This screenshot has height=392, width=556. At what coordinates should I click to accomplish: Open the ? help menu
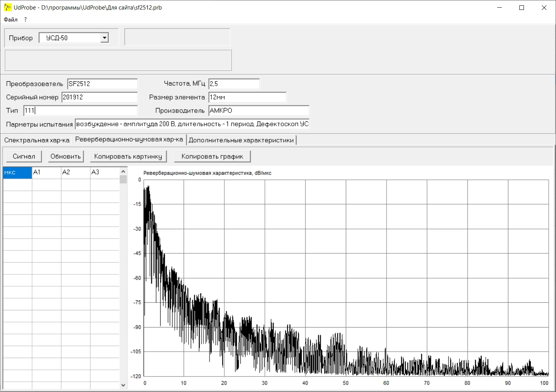coord(26,19)
